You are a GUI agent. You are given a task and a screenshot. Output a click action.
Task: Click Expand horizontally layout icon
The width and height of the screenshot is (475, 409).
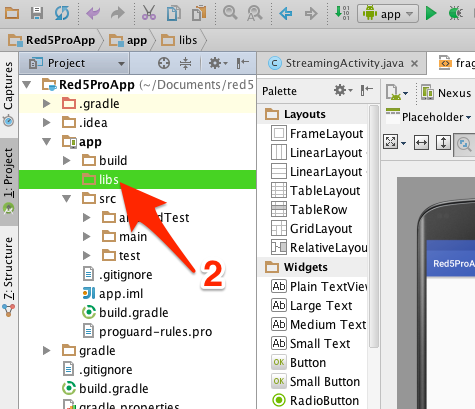[421, 143]
